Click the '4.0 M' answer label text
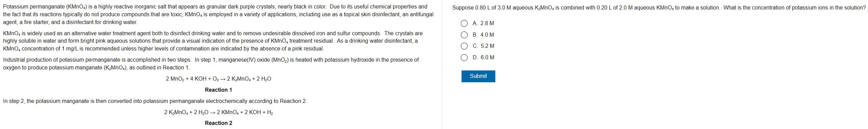 pos(487,35)
